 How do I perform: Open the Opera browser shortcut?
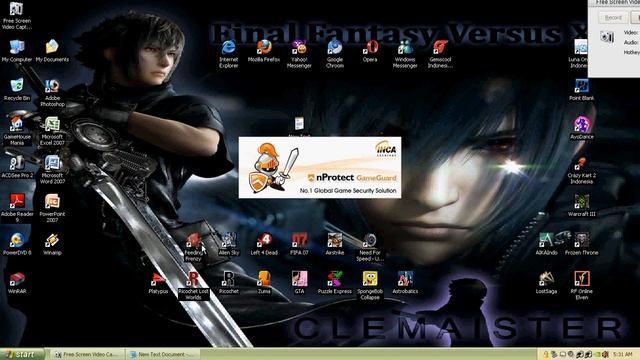[370, 51]
